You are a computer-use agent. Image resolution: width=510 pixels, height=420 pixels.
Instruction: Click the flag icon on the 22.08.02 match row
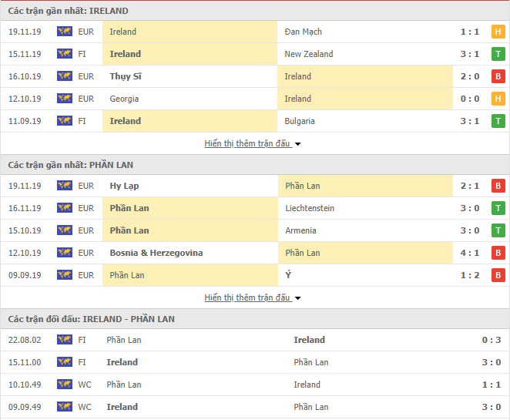65,340
